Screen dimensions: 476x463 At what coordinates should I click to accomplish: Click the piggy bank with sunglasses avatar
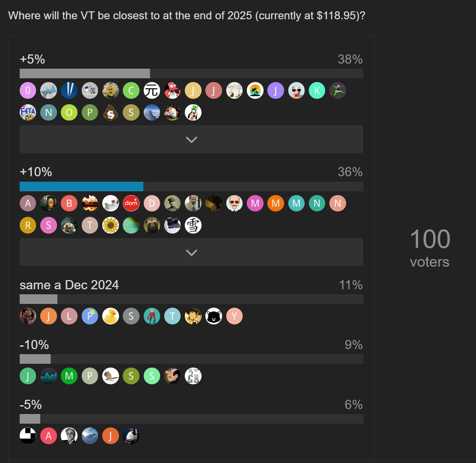(296, 90)
